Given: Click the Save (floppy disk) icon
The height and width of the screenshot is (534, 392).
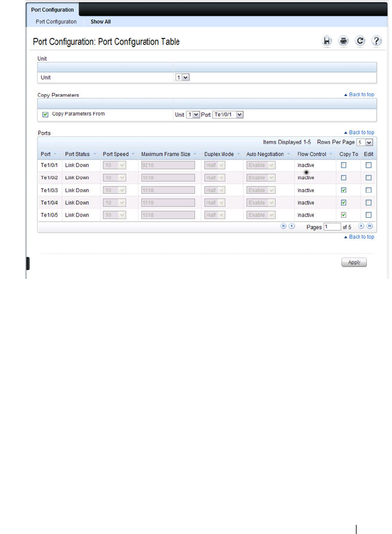Looking at the screenshot, I should pyautogui.click(x=327, y=41).
